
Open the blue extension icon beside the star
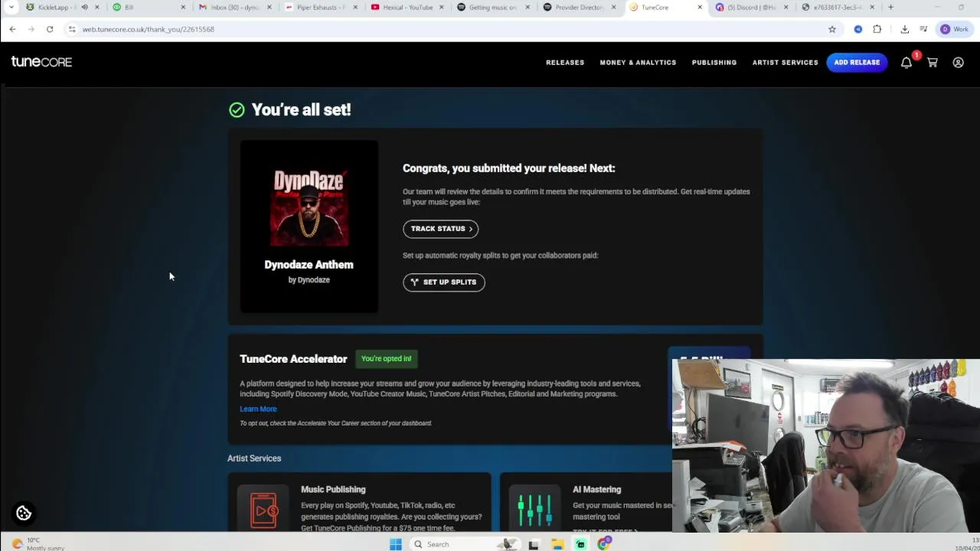[x=858, y=29]
